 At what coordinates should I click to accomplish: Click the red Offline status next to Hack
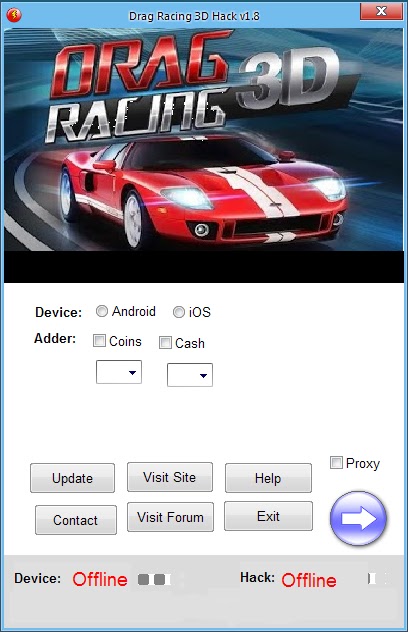pos(309,580)
